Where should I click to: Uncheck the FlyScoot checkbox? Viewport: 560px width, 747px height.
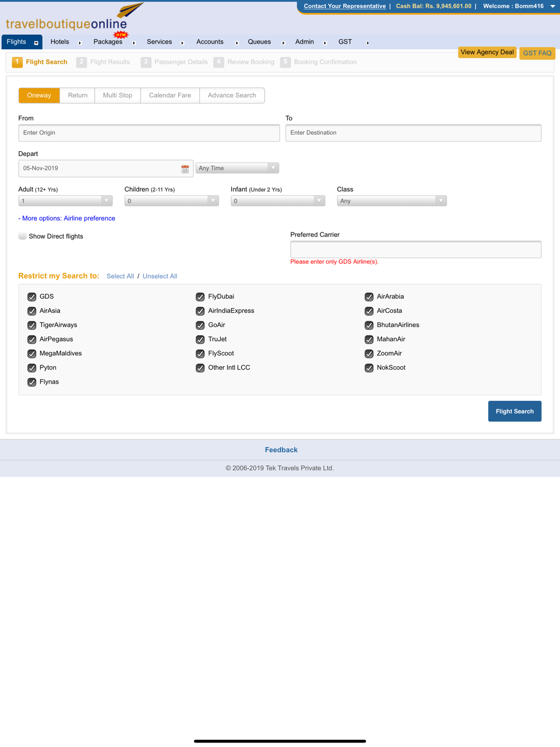(x=200, y=354)
